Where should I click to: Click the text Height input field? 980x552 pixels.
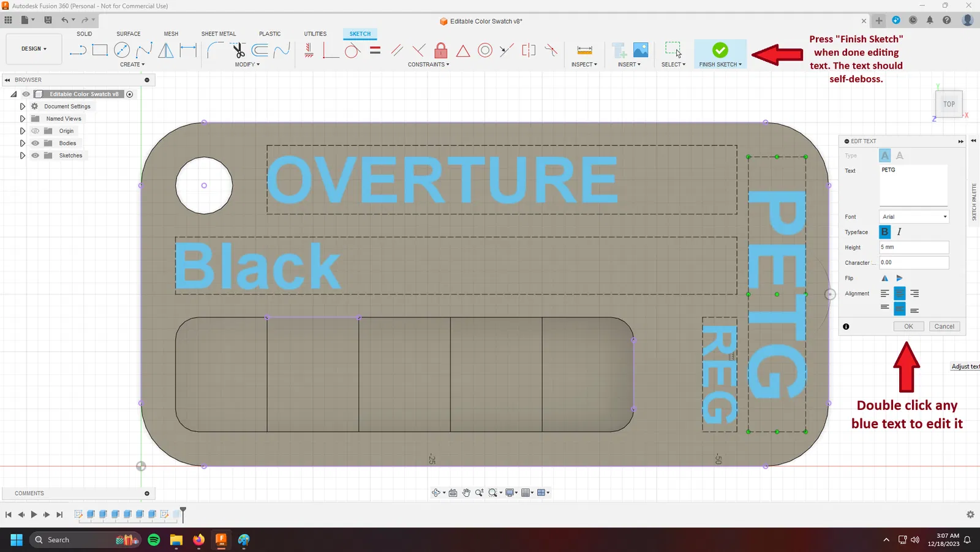[x=914, y=248]
